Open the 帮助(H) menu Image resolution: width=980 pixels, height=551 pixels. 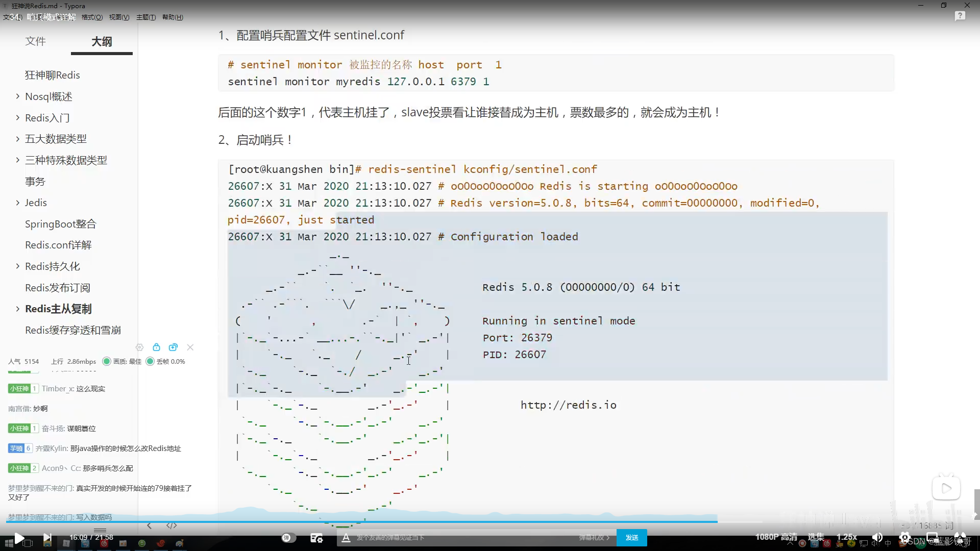173,17
